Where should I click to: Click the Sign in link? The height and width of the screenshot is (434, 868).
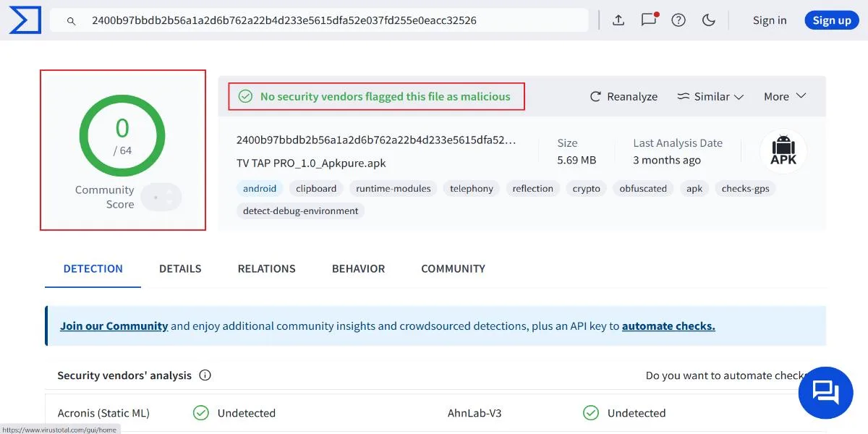[x=770, y=20]
